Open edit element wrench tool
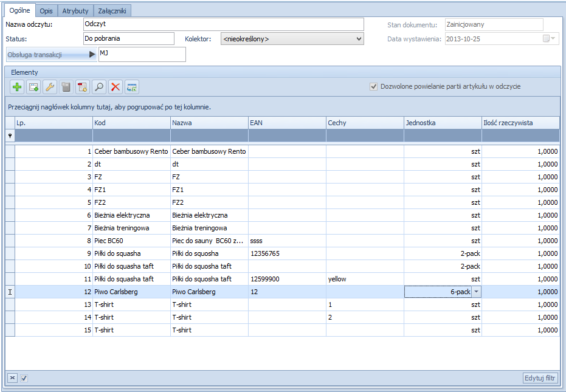Image resolution: width=566 pixels, height=392 pixels. pyautogui.click(x=50, y=87)
